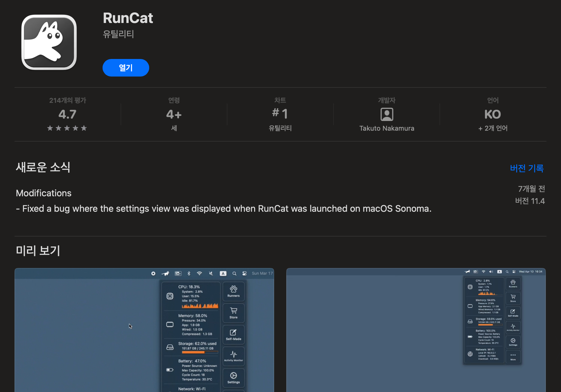Click muted volume icon in first preview
Screen dimensions: 561x392
pos(211,273)
